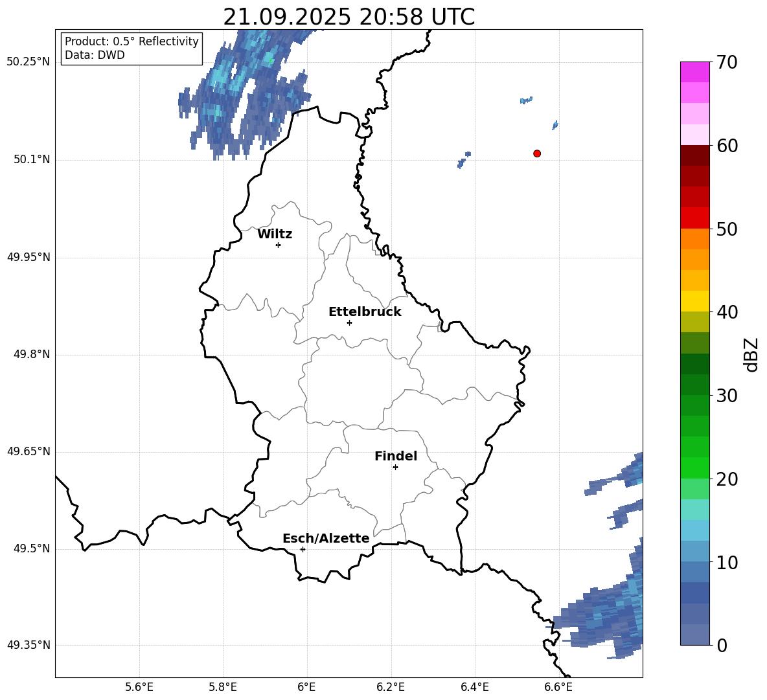Click the 49.8°N latitude label
This screenshot has width=767, height=700.
(32, 354)
